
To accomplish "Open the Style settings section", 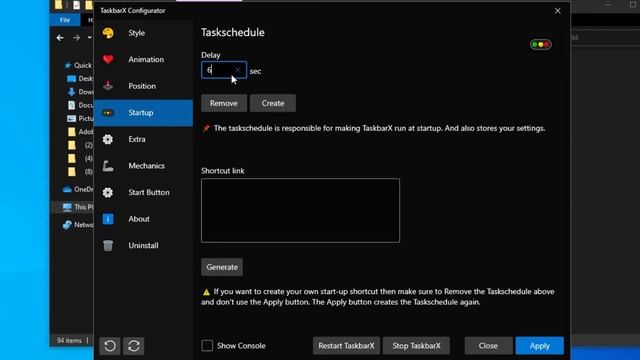I will point(143,33).
